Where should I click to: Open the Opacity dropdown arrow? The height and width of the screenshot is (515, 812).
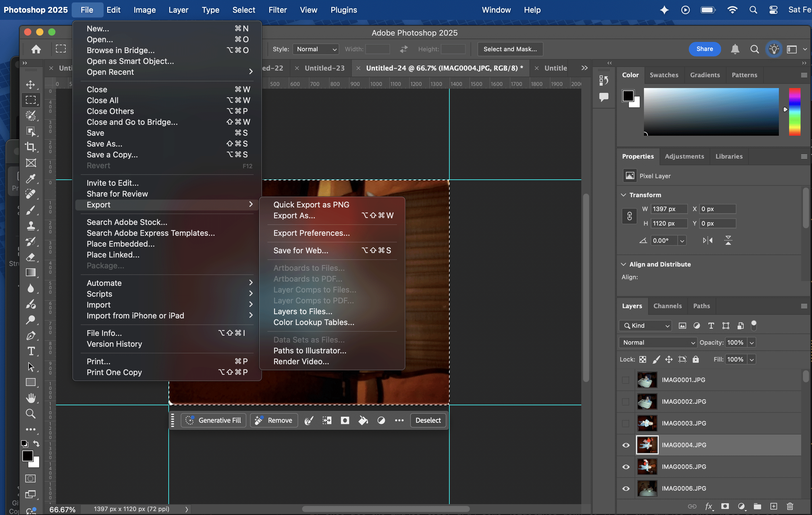point(752,343)
